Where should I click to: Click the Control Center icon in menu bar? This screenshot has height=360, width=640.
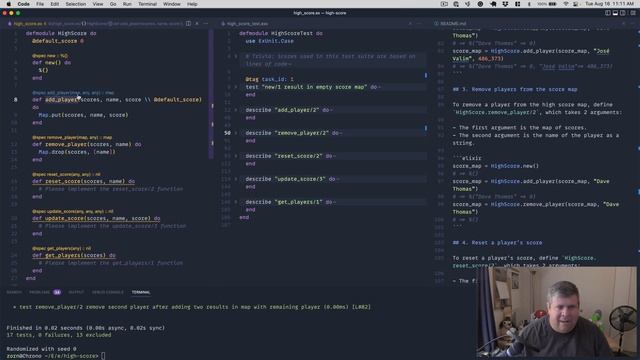(576, 4)
